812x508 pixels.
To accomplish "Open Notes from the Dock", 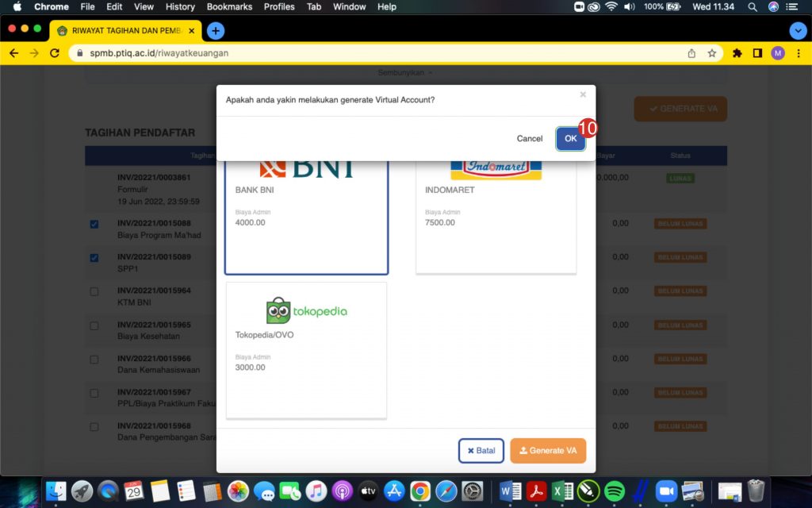I will [x=160, y=491].
